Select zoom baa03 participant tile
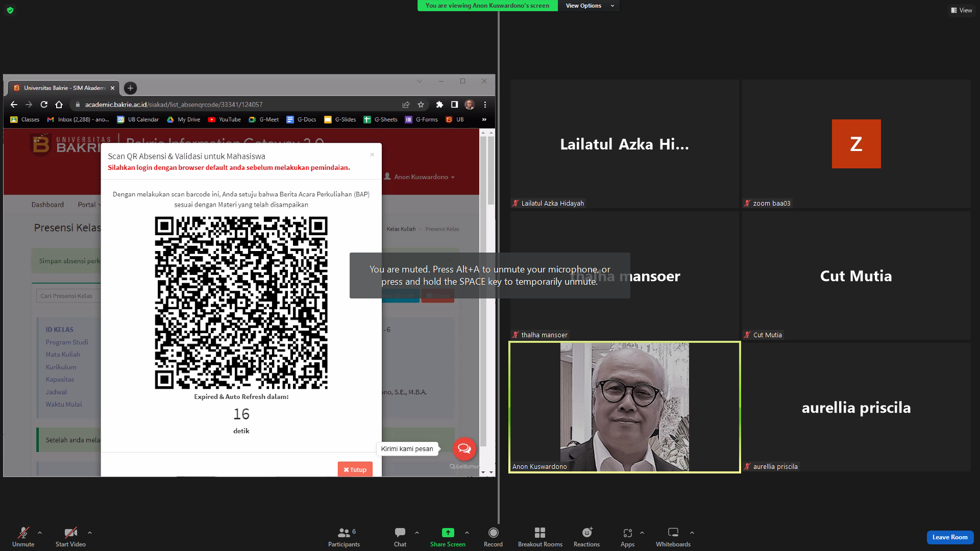 pyautogui.click(x=856, y=144)
